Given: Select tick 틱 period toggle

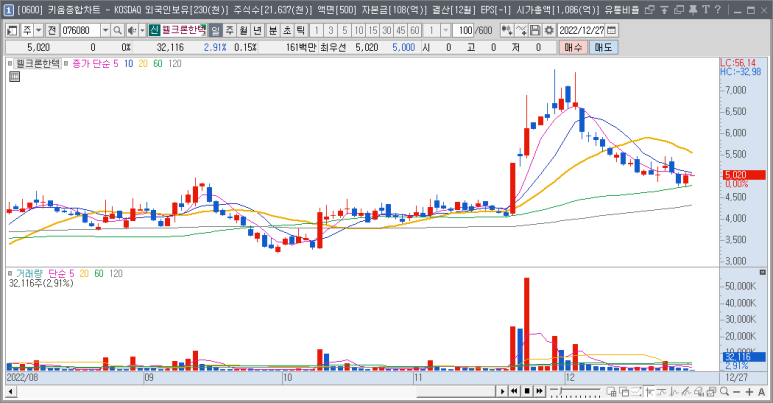Looking at the screenshot, I should point(301,31).
